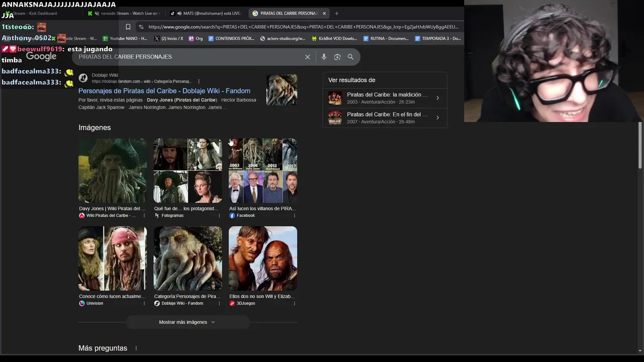
Task: Select the PIRATAS DEL CARIBE PERSONAJES tab
Action: point(288,14)
